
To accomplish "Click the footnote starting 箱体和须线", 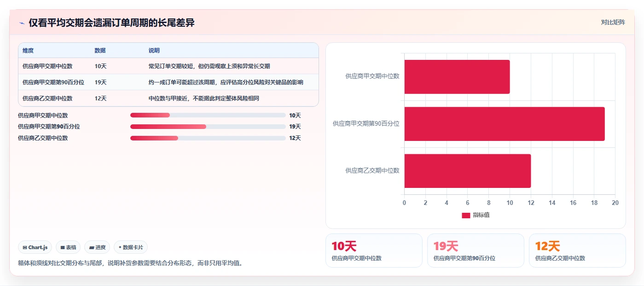I will click(130, 263).
